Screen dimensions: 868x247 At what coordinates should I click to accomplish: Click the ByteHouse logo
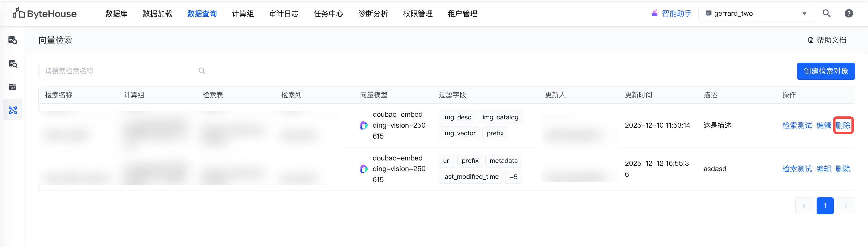click(x=45, y=14)
